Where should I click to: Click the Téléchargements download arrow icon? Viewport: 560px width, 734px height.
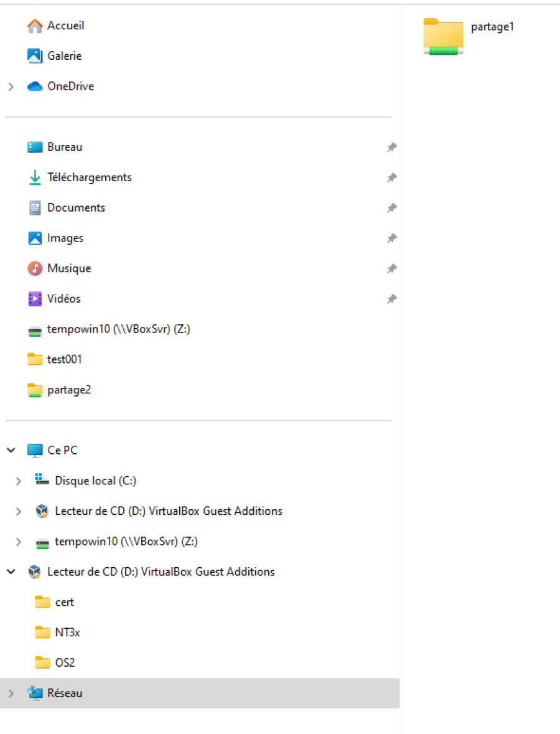pos(35,177)
